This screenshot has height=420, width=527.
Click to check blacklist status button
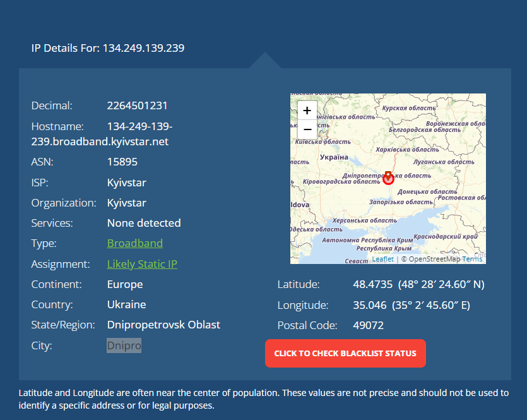click(x=345, y=354)
